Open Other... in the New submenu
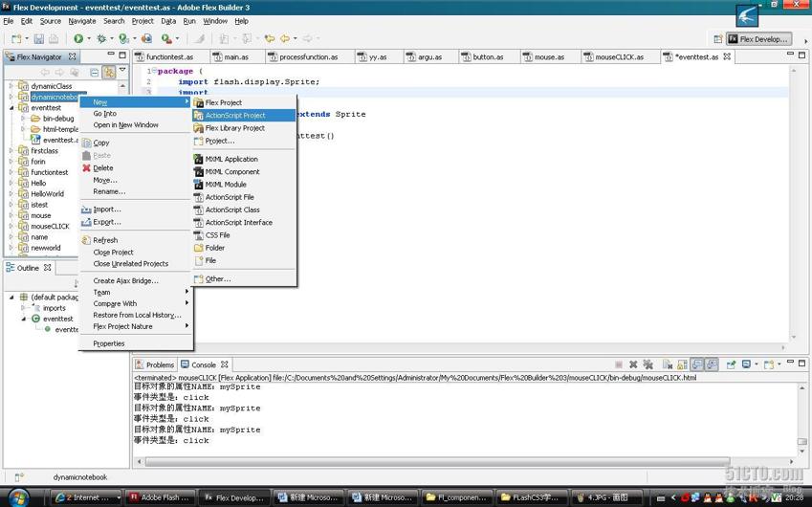The image size is (812, 507). pyautogui.click(x=243, y=278)
